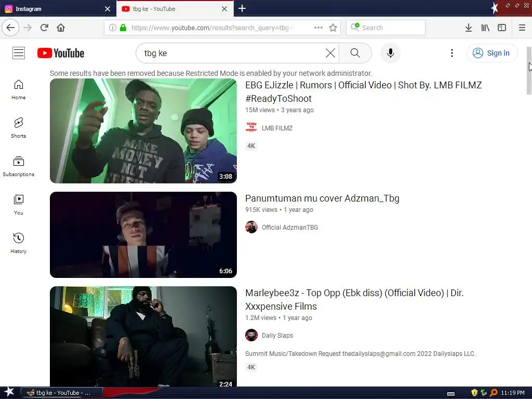The image size is (532, 399).
Task: Open LMB FILMZ channel name link
Action: tap(277, 128)
